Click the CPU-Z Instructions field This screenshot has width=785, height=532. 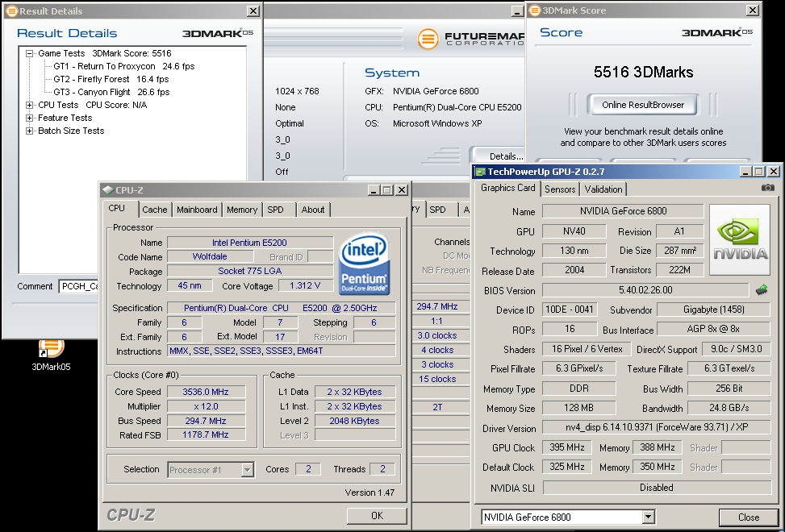click(x=281, y=351)
